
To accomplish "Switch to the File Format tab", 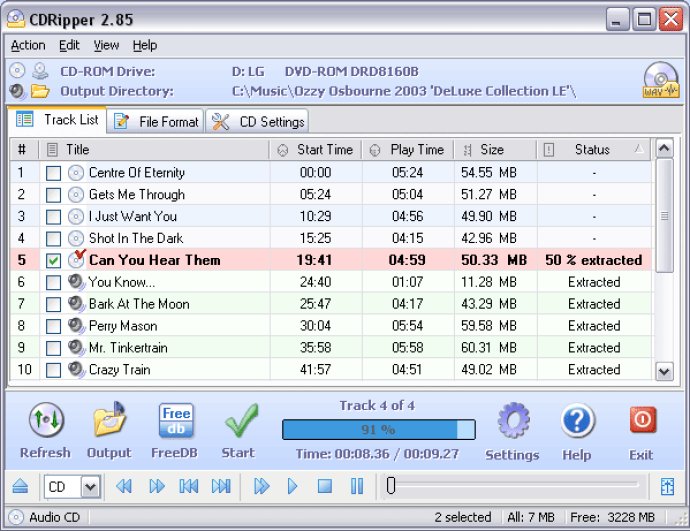I will tap(155, 121).
